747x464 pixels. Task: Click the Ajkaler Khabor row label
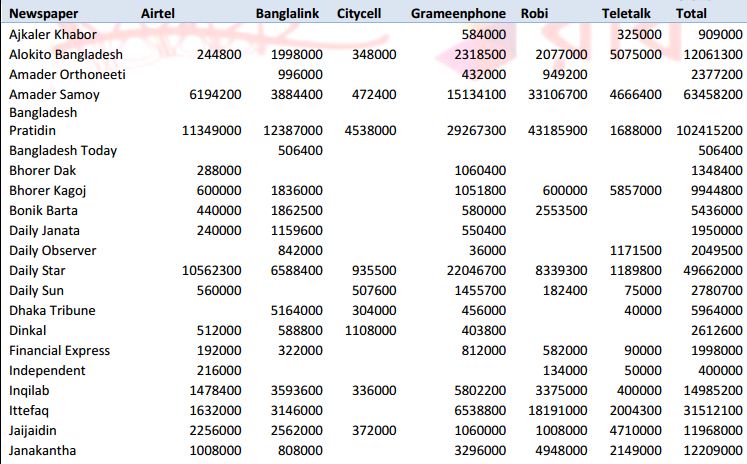pyautogui.click(x=53, y=35)
